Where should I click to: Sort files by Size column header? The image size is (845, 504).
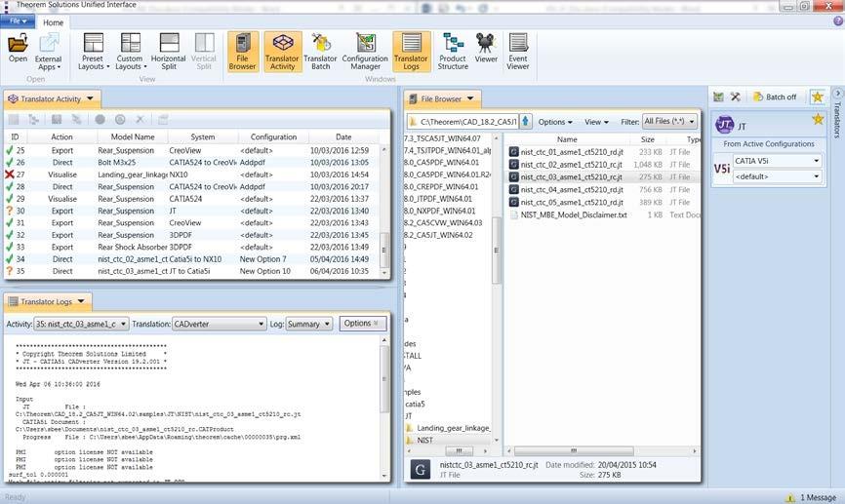(x=648, y=139)
